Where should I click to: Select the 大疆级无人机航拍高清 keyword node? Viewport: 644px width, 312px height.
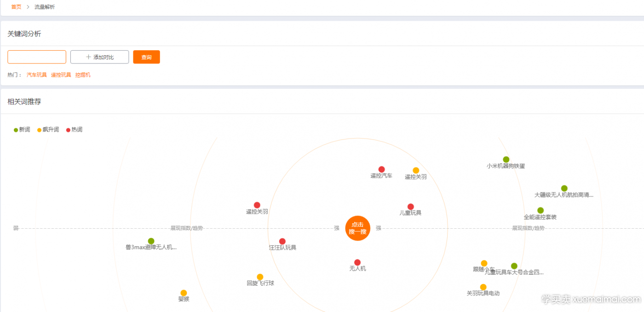click(564, 188)
